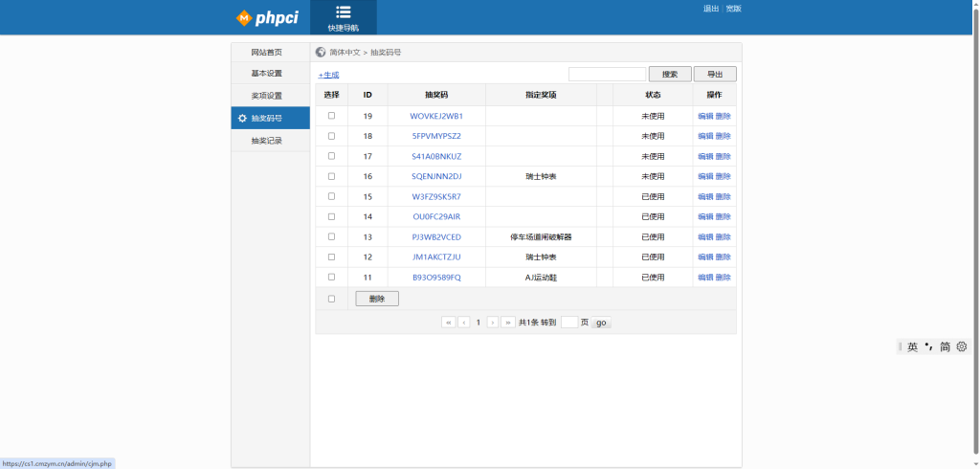Check the box for row ID 19
The height and width of the screenshot is (469, 980).
332,116
